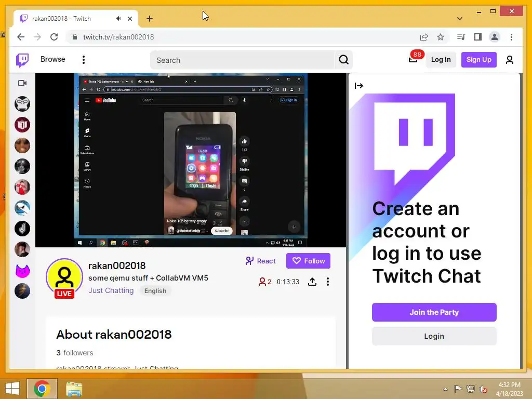
Task: Click the browser forward arrow
Action: pyautogui.click(x=37, y=37)
